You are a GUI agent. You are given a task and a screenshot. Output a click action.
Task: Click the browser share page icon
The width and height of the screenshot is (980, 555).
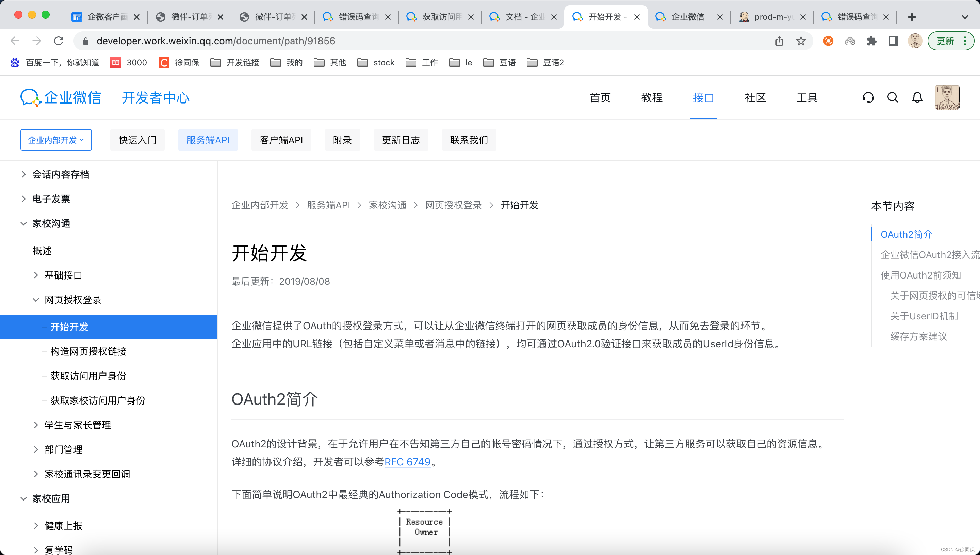tap(779, 41)
